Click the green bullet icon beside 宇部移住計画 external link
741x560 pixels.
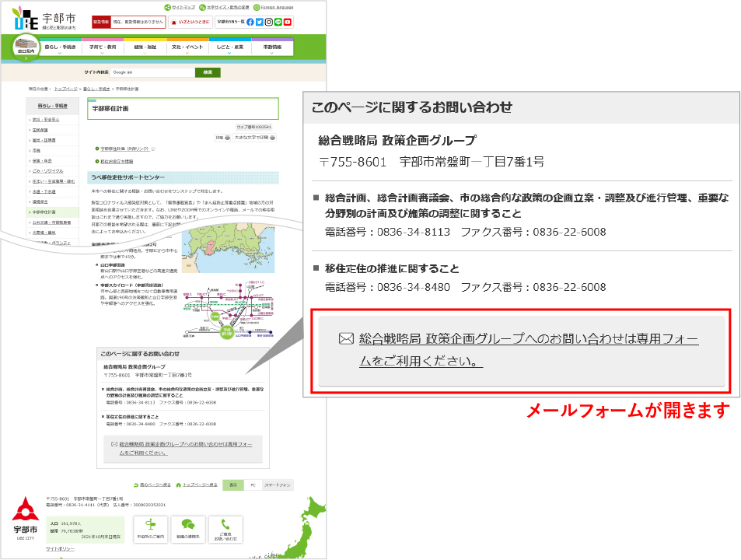point(97,149)
